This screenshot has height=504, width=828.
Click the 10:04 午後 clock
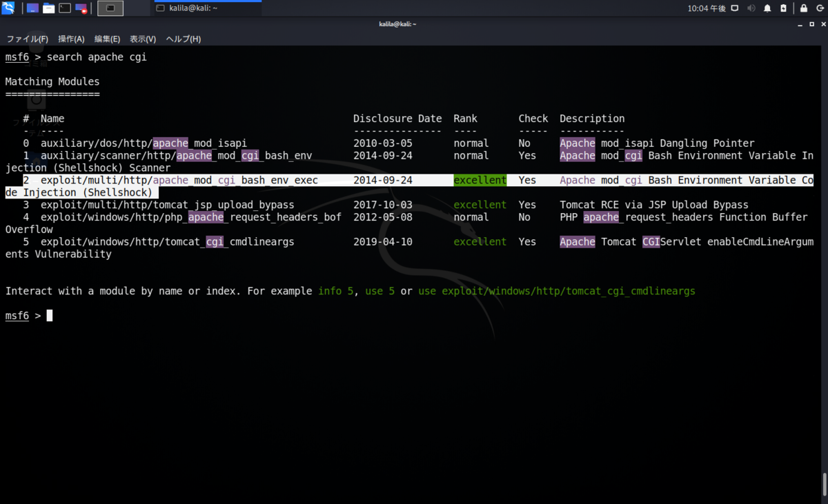click(706, 8)
